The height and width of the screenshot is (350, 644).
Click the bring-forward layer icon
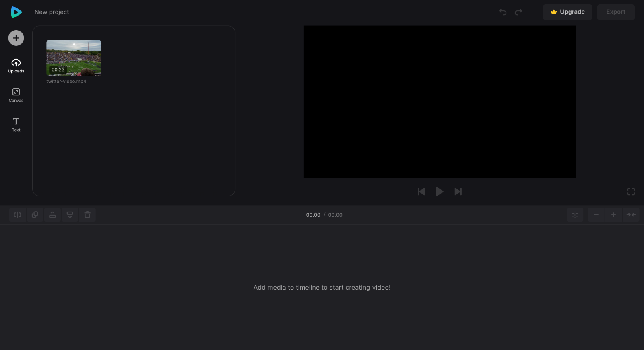[x=52, y=215]
